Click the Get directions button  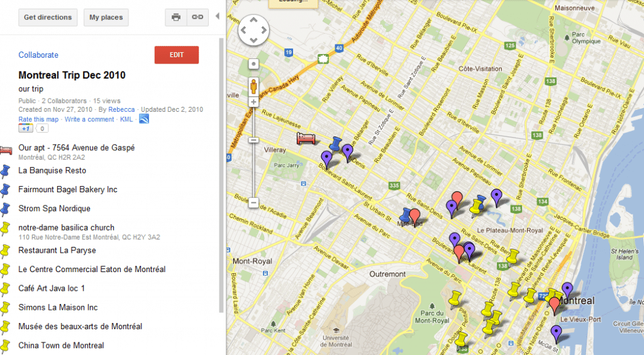(x=48, y=17)
